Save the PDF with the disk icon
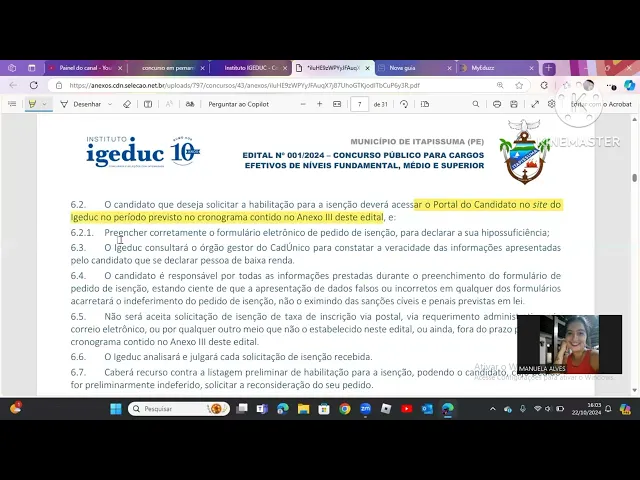The image size is (640, 480). pos(514,104)
